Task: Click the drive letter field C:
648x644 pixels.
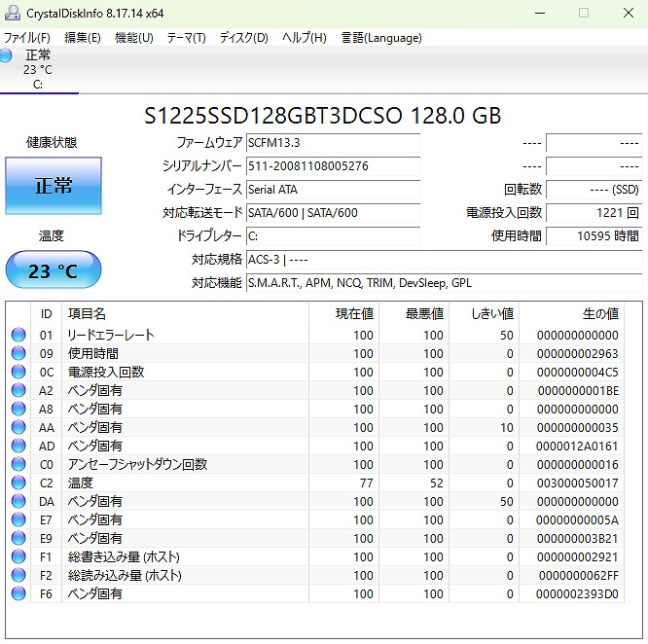Action: click(x=333, y=236)
